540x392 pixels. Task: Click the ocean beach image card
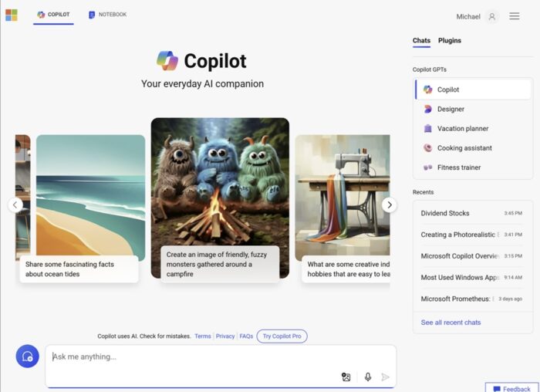(x=90, y=196)
